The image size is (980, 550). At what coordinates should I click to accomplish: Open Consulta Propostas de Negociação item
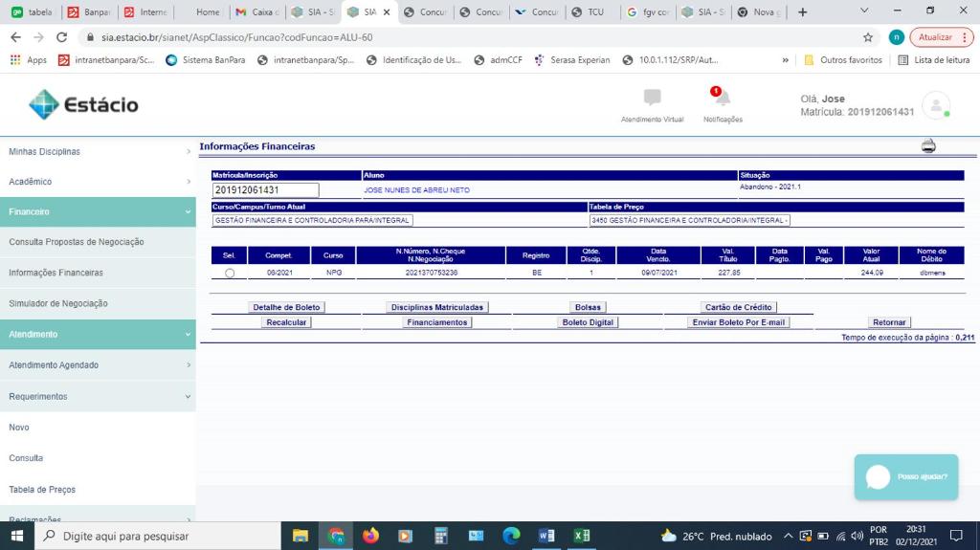coord(77,242)
